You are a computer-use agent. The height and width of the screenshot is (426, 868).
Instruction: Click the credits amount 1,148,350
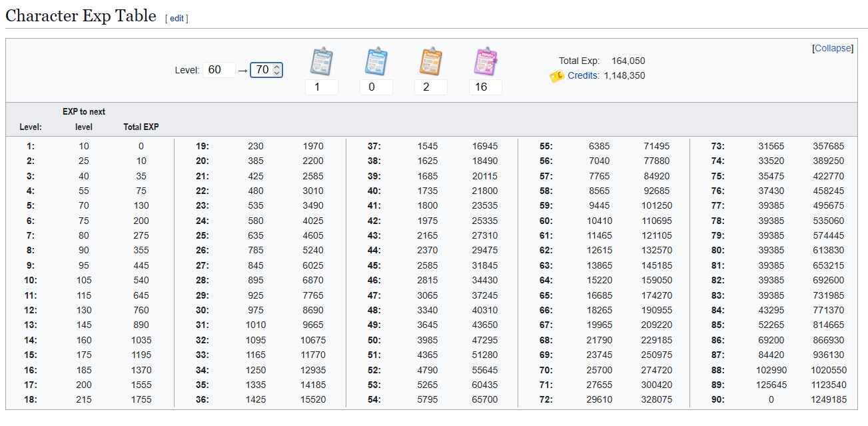tap(625, 75)
